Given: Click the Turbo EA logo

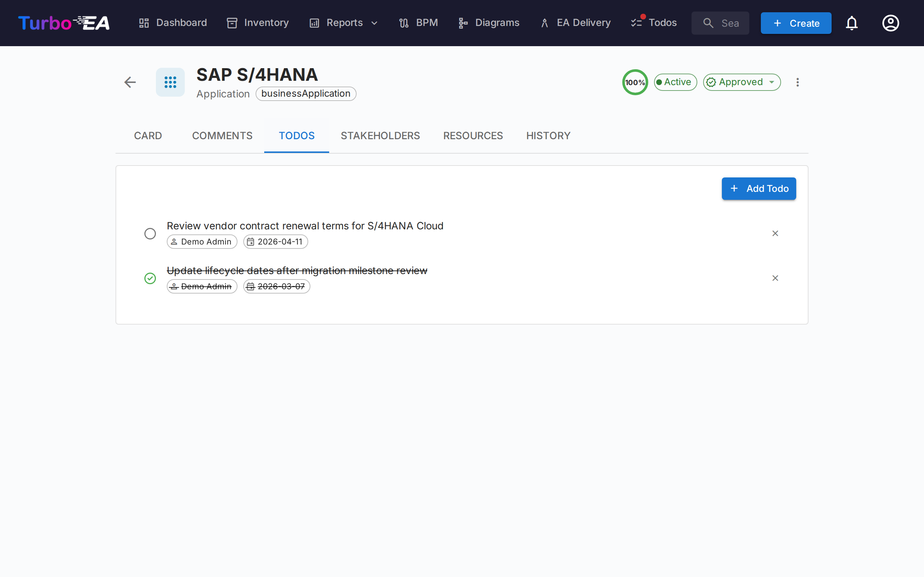Looking at the screenshot, I should (64, 23).
